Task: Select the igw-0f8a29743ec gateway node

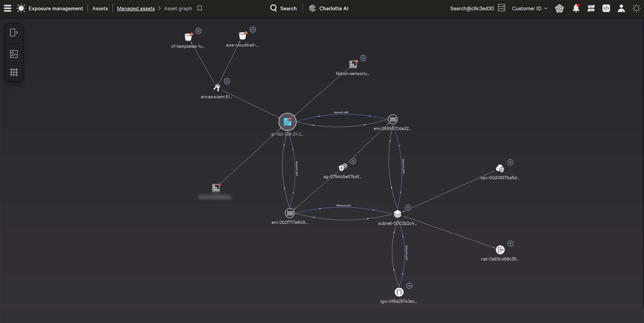Action: pos(399,292)
